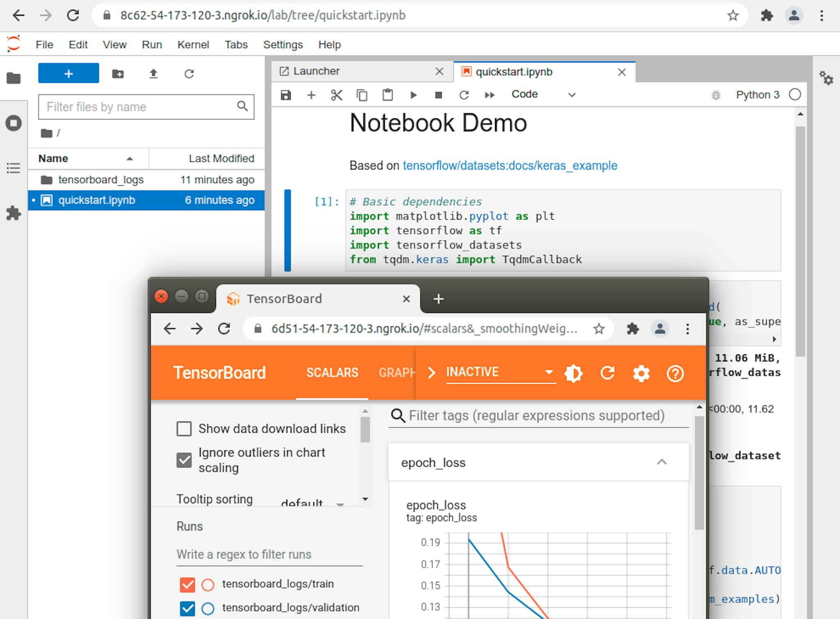This screenshot has height=619, width=840.
Task: Run the selected cell with the play icon
Action: click(413, 95)
